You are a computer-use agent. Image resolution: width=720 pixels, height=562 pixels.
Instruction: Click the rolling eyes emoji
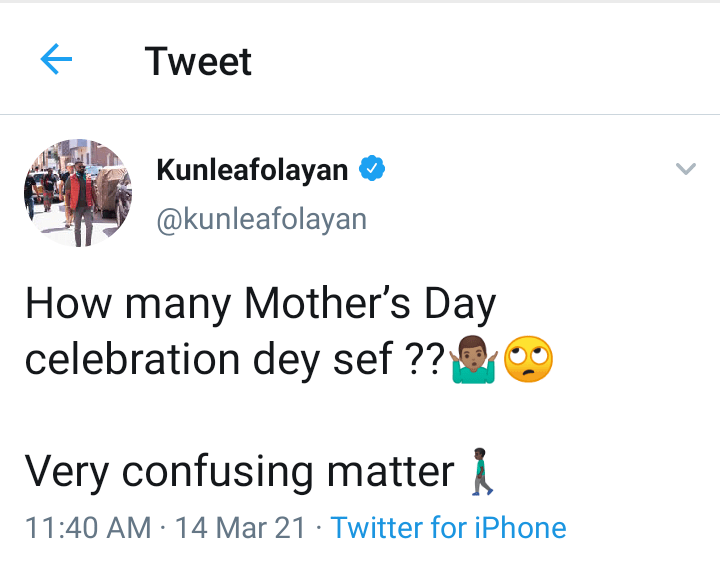529,357
